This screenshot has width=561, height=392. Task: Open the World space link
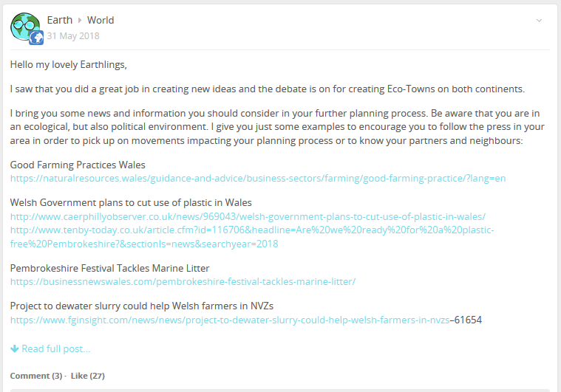click(x=101, y=20)
